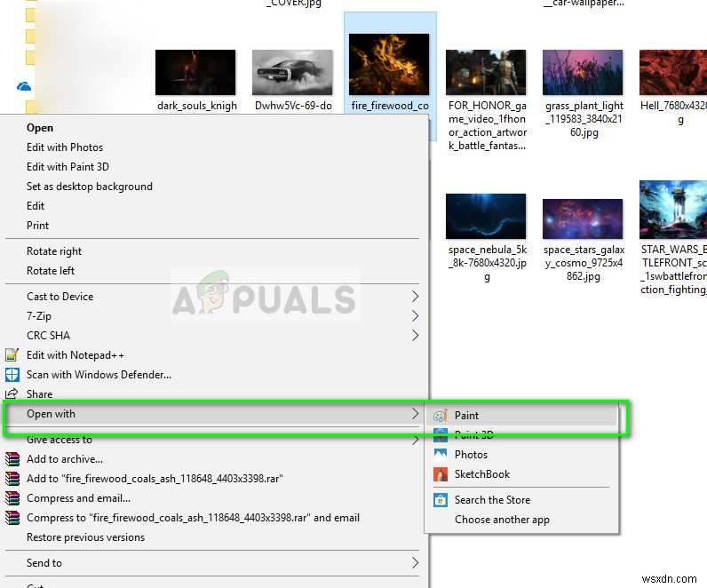Click the Windows Defender shield icon

pyautogui.click(x=12, y=374)
